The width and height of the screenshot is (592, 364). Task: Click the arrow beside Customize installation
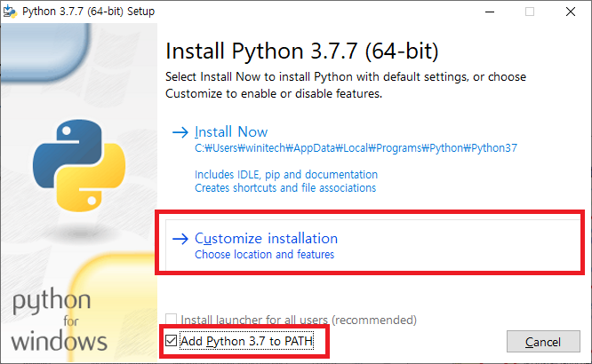180,239
